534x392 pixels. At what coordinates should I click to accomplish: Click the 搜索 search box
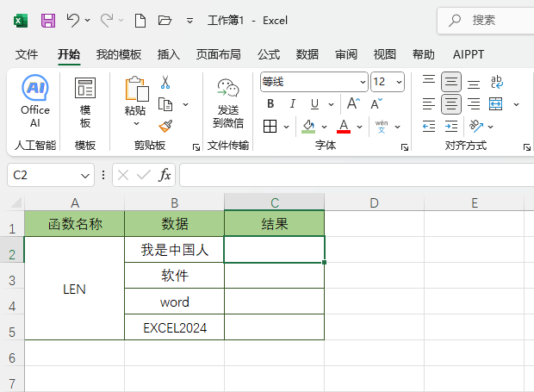[486, 21]
